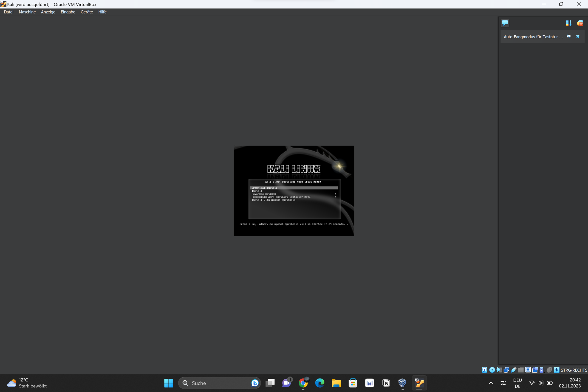Open the weather widget Stark bewölkt
Viewport: 588px width, 392px height.
coord(27,383)
